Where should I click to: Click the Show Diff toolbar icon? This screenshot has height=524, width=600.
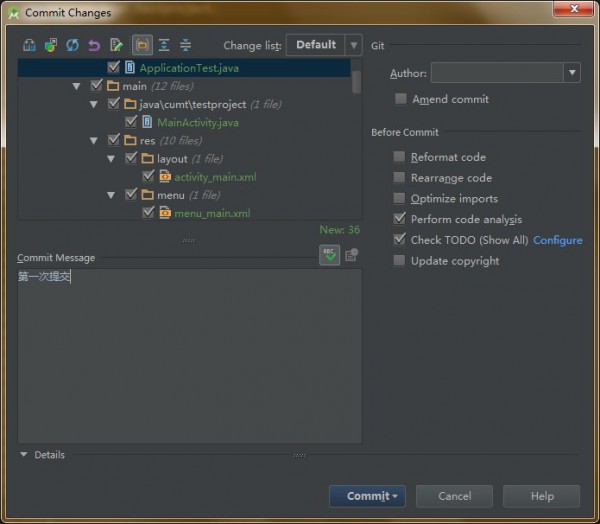[x=29, y=45]
